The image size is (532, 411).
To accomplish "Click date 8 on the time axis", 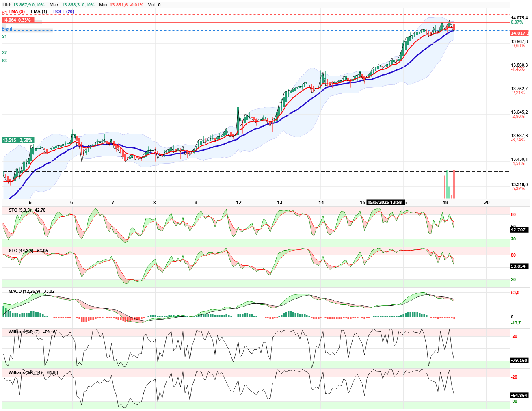I will [155, 202].
